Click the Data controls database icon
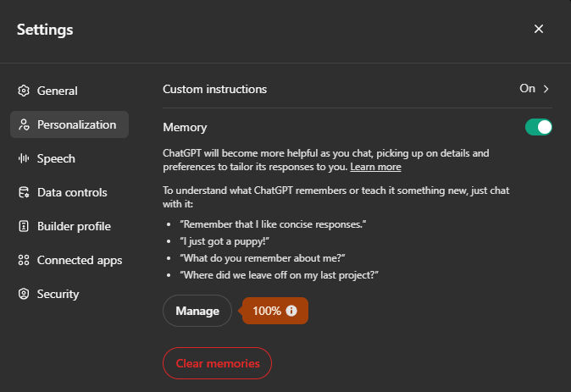The width and height of the screenshot is (571, 392). (24, 192)
